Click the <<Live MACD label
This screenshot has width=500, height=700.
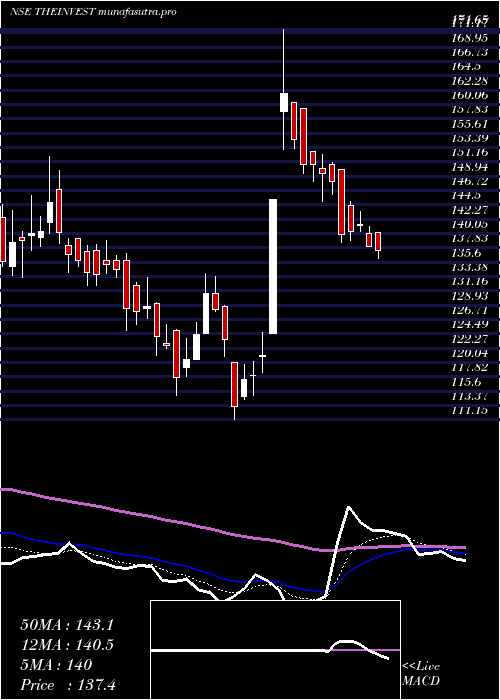[x=421, y=674]
